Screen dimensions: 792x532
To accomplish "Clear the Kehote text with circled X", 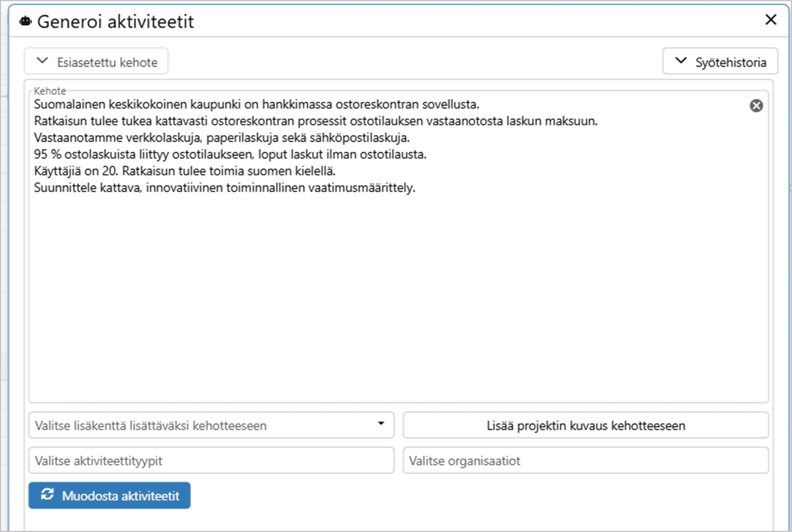I will coord(756,106).
